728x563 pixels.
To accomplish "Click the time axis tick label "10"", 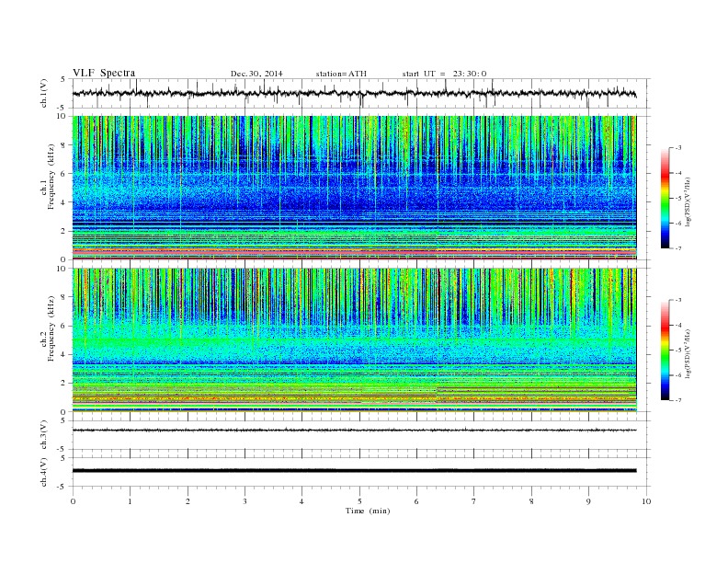I will [x=646, y=501].
